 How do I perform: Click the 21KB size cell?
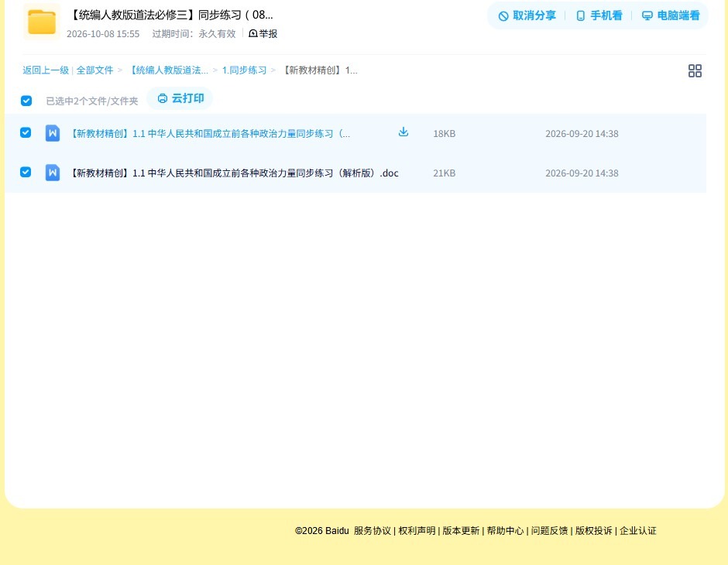click(x=445, y=173)
